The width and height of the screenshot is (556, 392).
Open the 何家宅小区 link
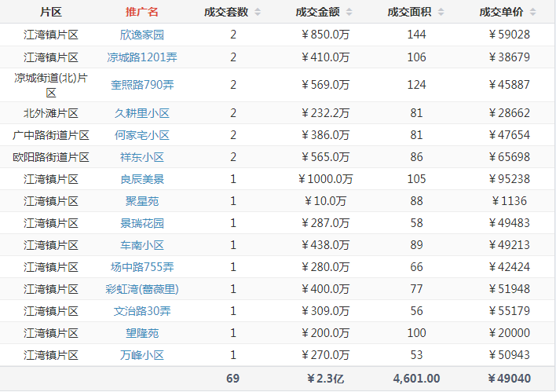coord(142,135)
